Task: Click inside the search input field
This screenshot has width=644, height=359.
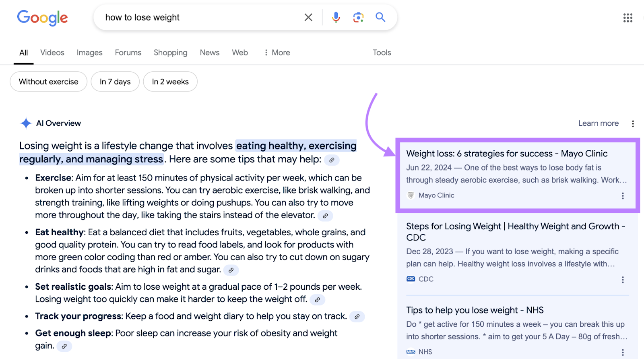Action: coord(201,17)
